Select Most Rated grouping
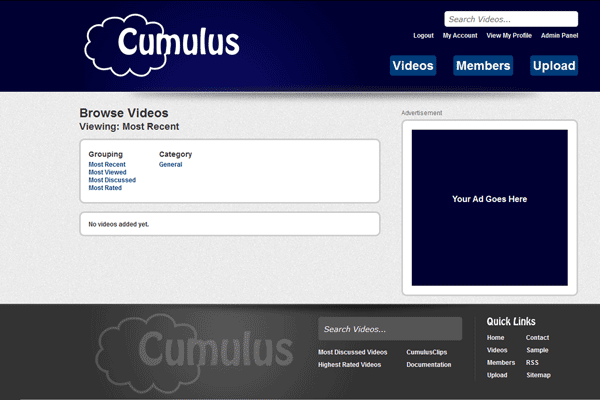 [x=105, y=188]
